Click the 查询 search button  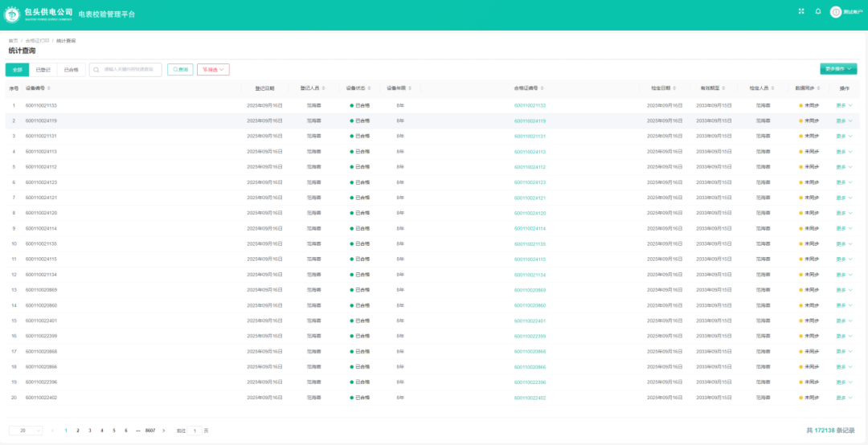coord(180,70)
